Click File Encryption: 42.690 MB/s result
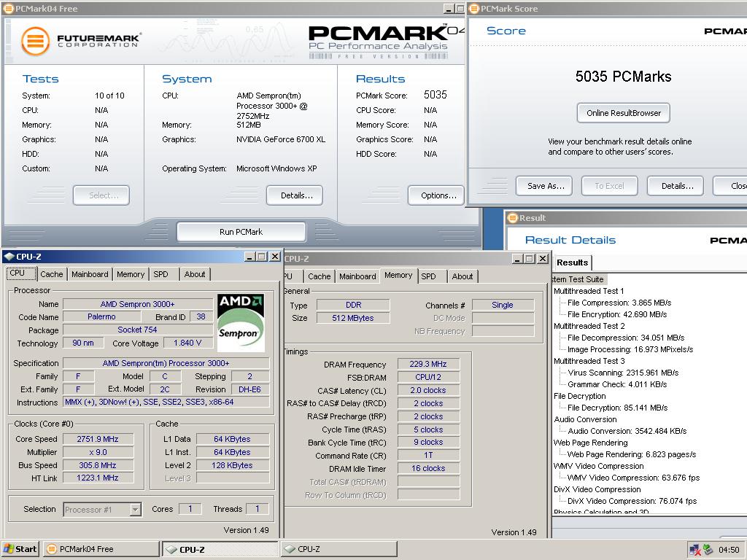This screenshot has width=747, height=560. click(617, 315)
